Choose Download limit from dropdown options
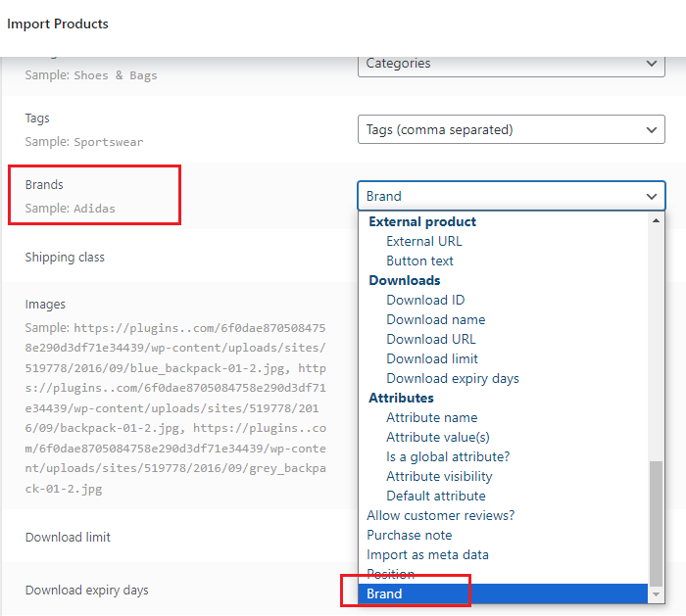 point(432,358)
